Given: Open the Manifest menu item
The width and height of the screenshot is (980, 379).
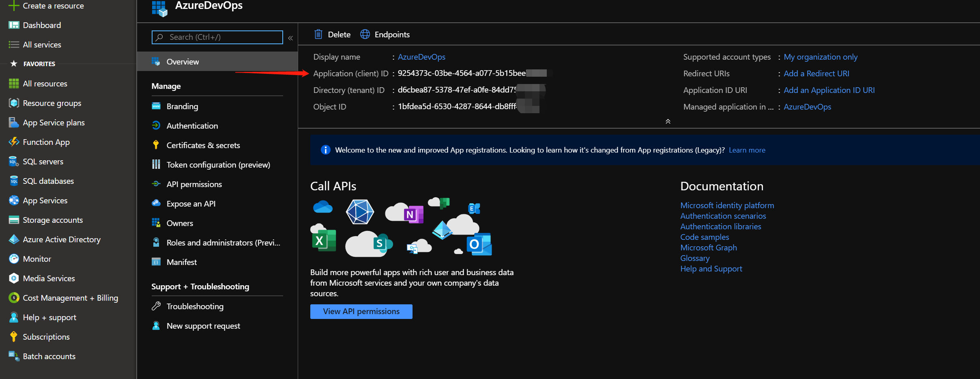Looking at the screenshot, I should pos(181,262).
